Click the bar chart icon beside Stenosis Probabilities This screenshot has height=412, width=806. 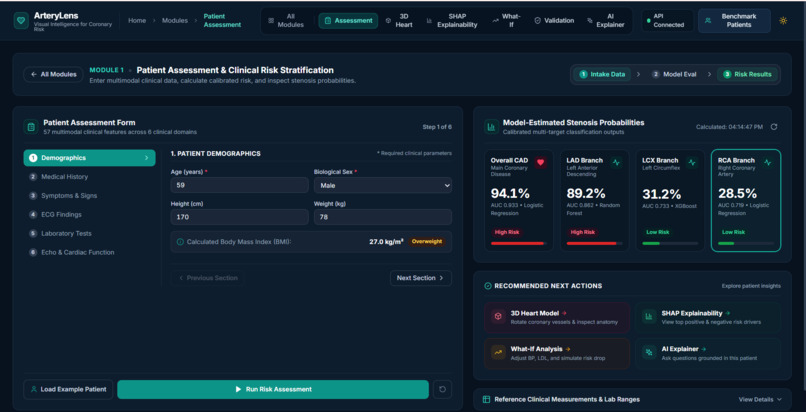pyautogui.click(x=491, y=126)
